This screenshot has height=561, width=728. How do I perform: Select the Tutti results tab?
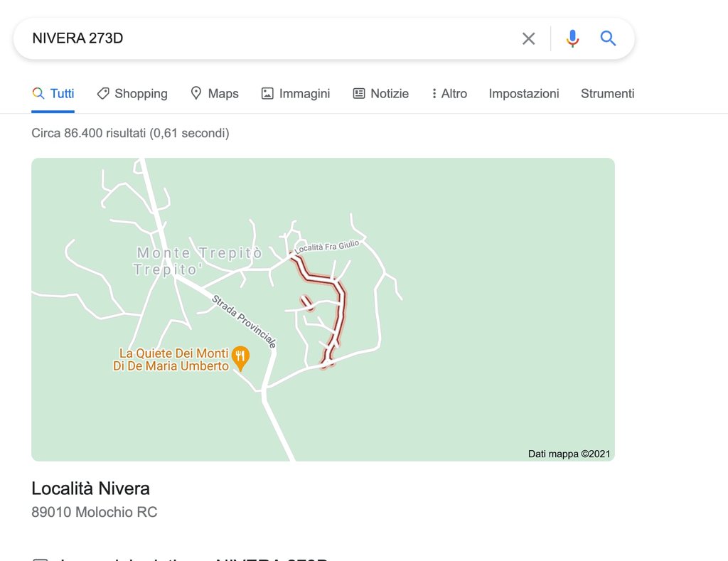click(53, 94)
